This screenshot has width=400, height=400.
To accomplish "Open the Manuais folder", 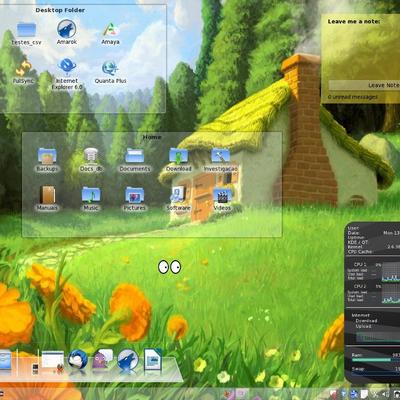I will pyautogui.click(x=47, y=198).
